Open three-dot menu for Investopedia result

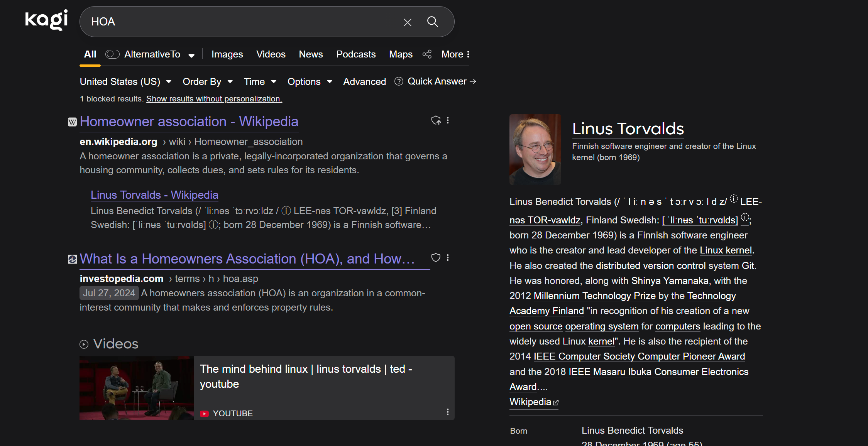[448, 257]
